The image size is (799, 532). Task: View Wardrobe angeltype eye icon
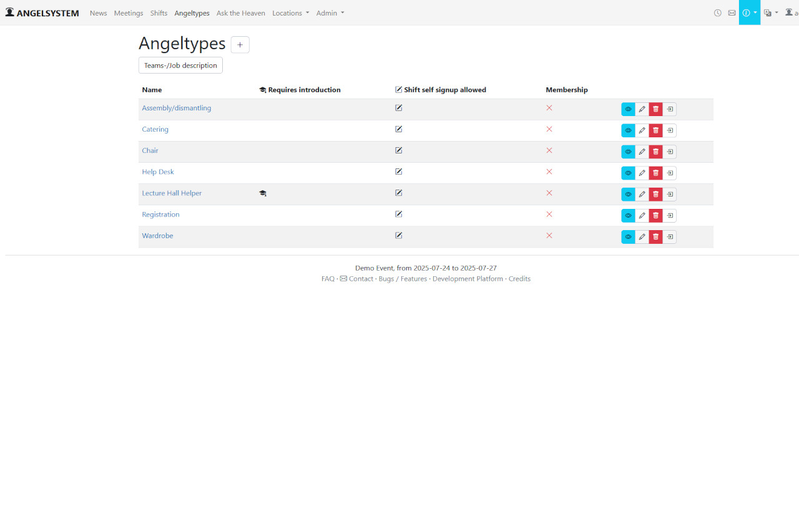pyautogui.click(x=628, y=236)
